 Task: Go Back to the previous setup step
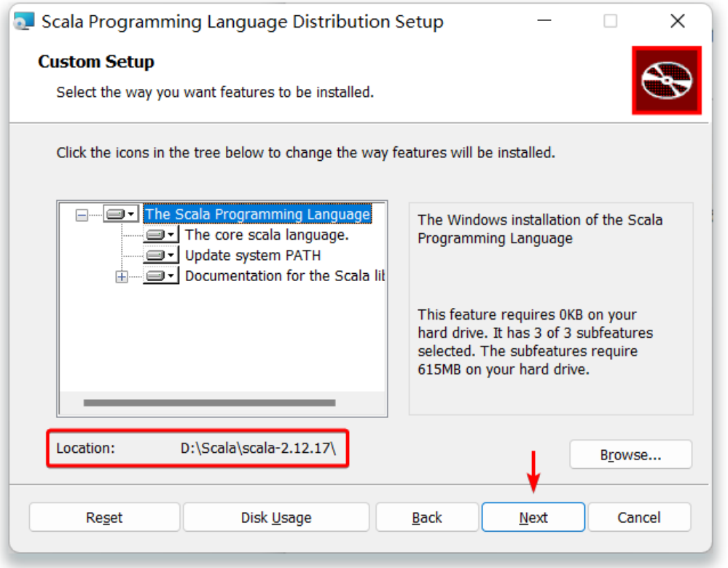pyautogui.click(x=427, y=517)
